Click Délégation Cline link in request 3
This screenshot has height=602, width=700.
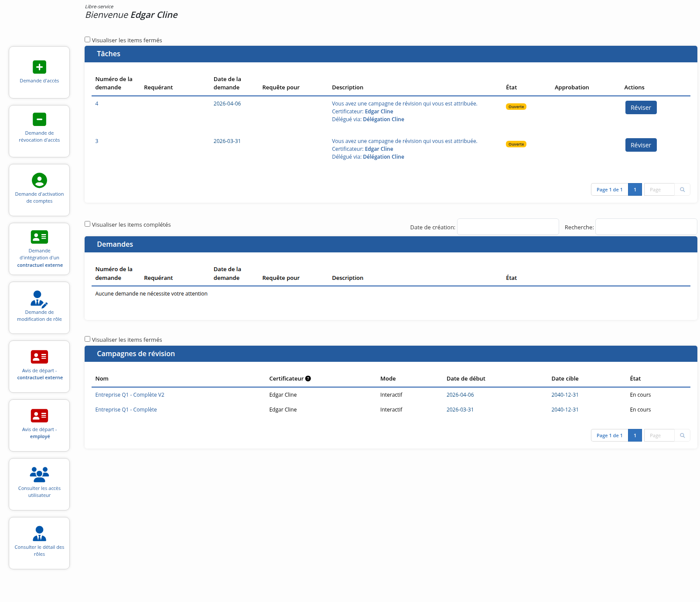[x=383, y=157]
